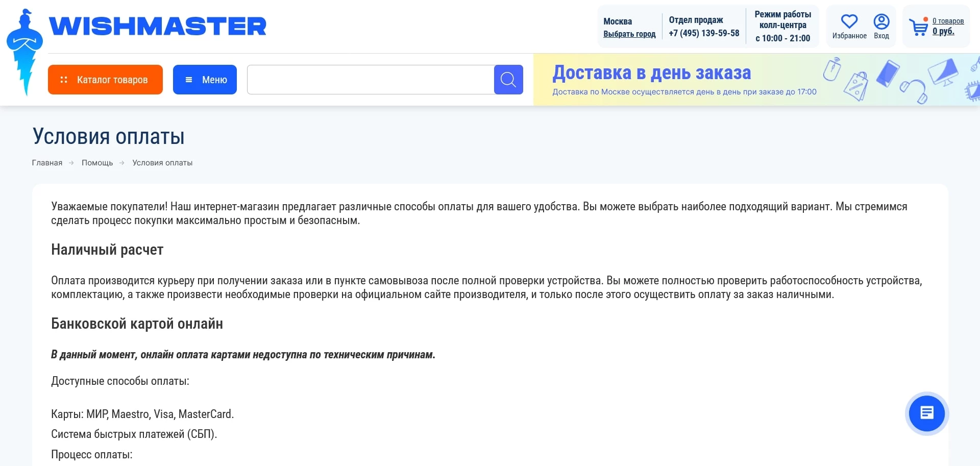Expand the Выбрать город city selector
The height and width of the screenshot is (466, 980).
tap(629, 34)
